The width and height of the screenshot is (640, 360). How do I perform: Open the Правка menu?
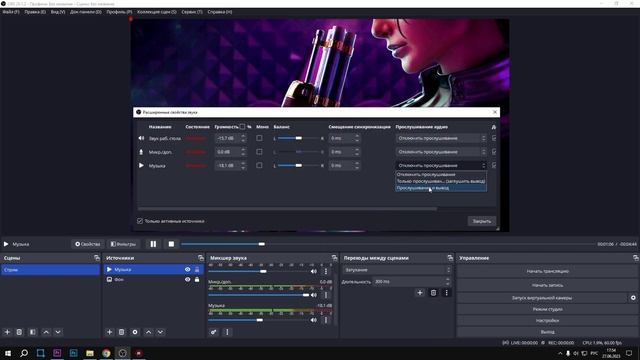(35, 12)
